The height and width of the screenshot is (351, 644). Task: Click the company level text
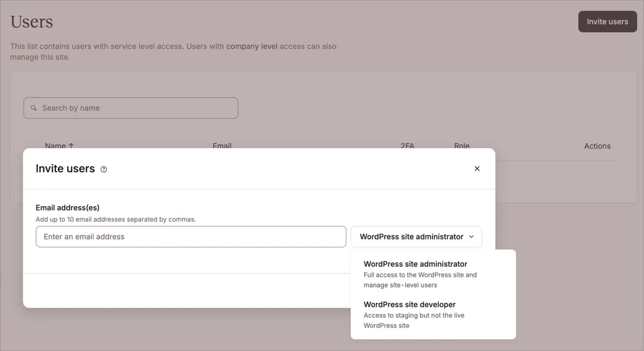252,46
